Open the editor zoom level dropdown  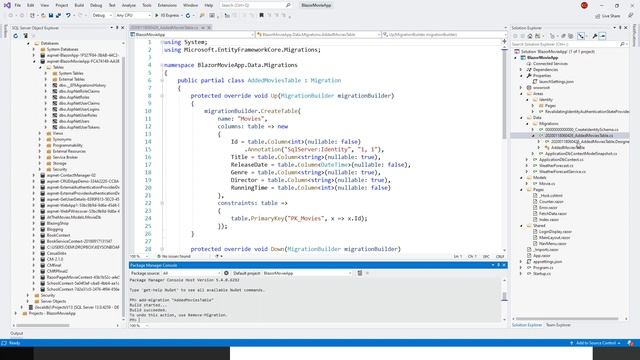139,257
